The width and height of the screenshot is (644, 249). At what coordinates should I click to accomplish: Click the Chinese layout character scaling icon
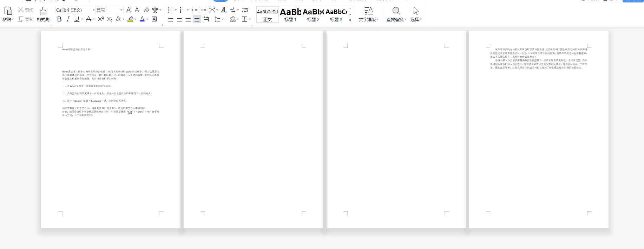(x=212, y=10)
